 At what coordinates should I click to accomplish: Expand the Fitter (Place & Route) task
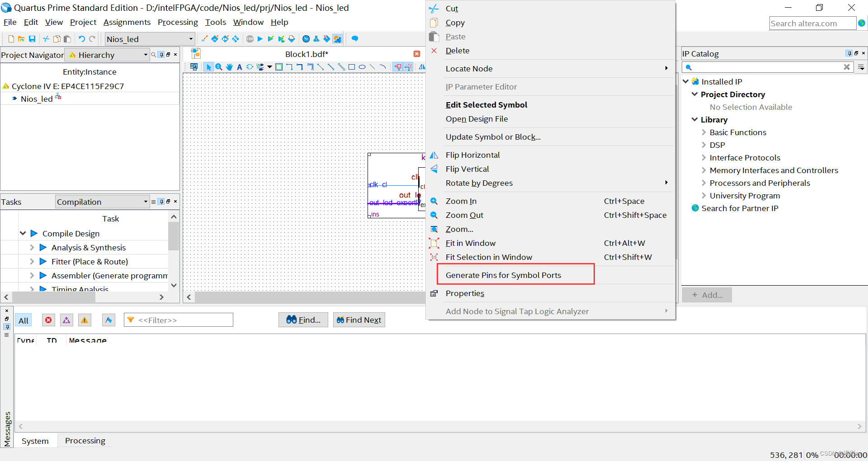tap(32, 261)
